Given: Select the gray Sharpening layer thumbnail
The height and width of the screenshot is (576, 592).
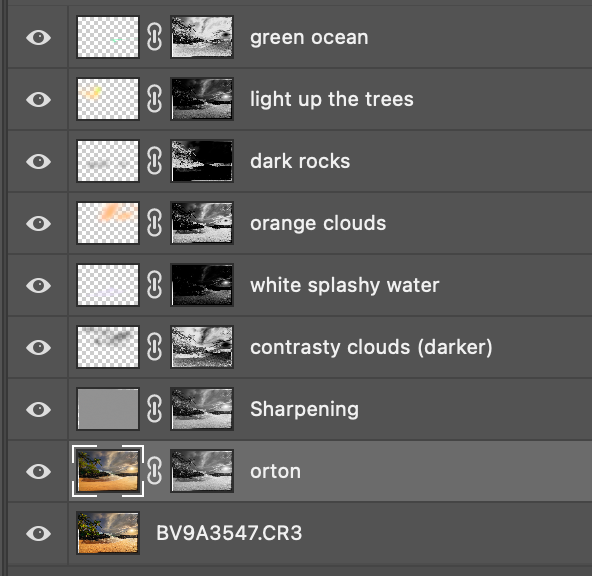Looking at the screenshot, I should [108, 409].
